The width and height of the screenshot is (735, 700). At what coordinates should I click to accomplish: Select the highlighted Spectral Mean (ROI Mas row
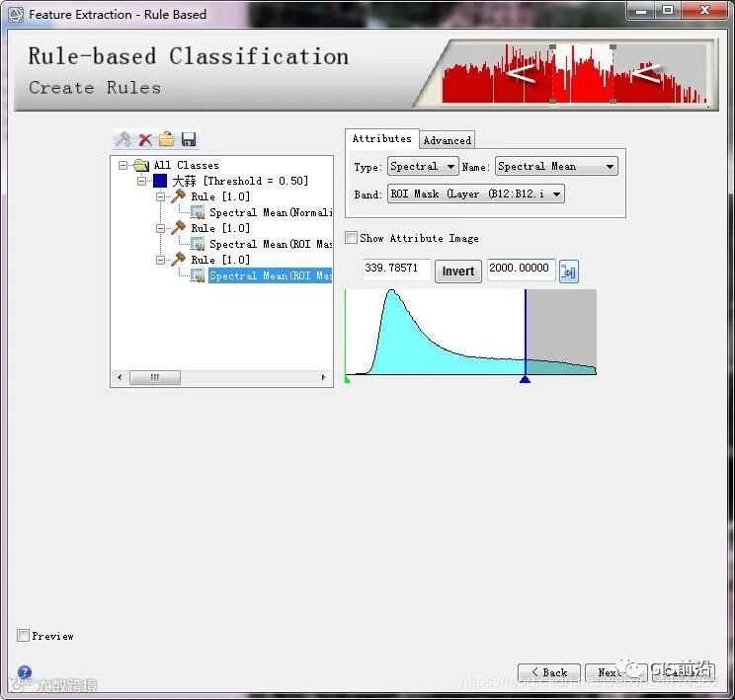270,275
